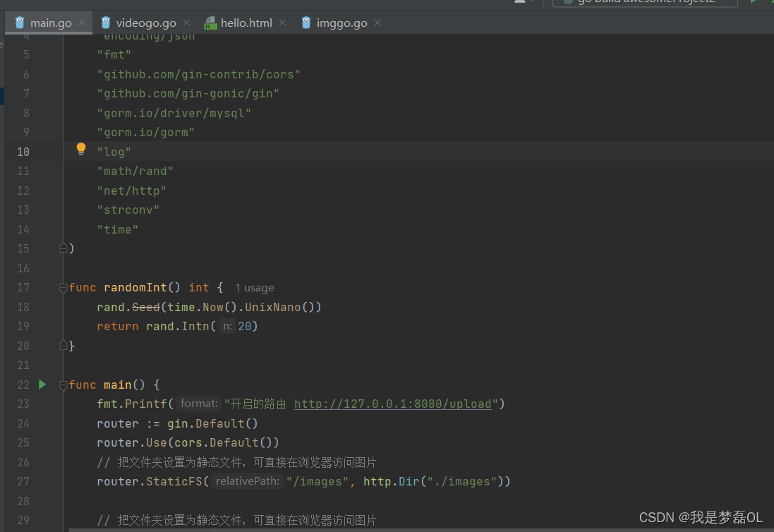Click gin.Default() on the router line
This screenshot has height=532, width=774.
(x=213, y=423)
